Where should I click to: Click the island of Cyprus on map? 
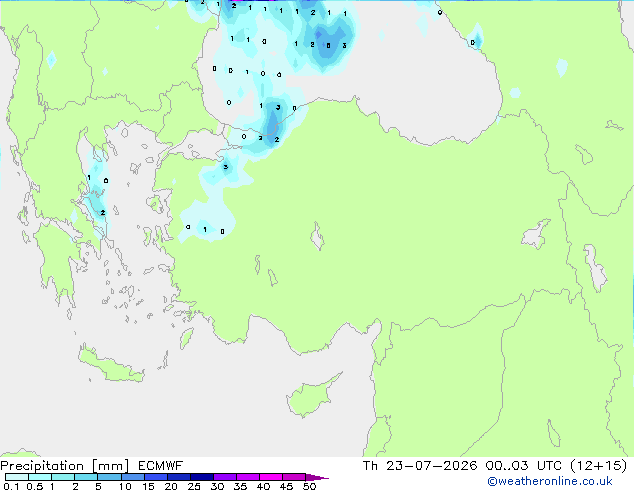pyautogui.click(x=311, y=396)
